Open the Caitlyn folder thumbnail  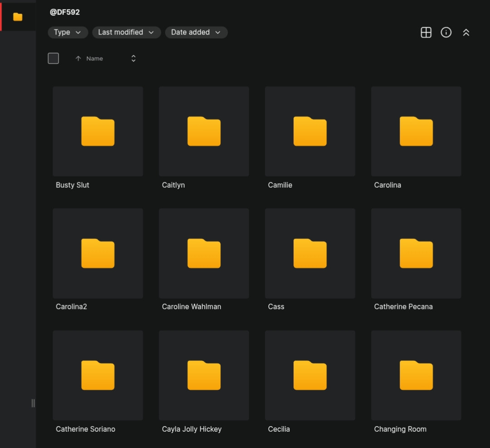point(204,131)
